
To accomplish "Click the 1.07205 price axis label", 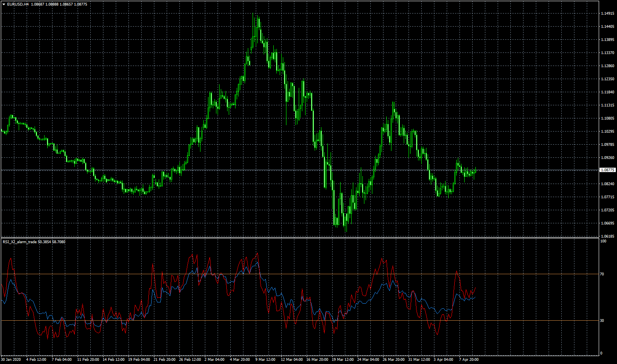I will click(608, 210).
